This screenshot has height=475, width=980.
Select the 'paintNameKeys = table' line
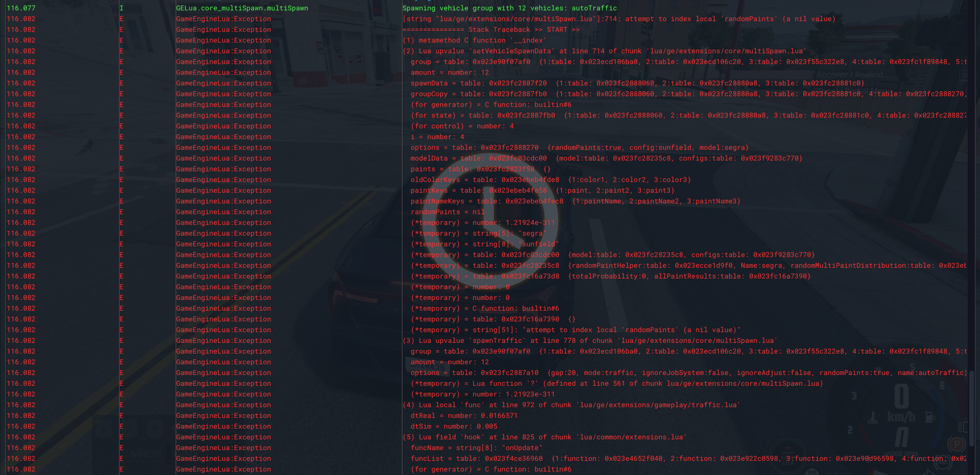pos(576,201)
